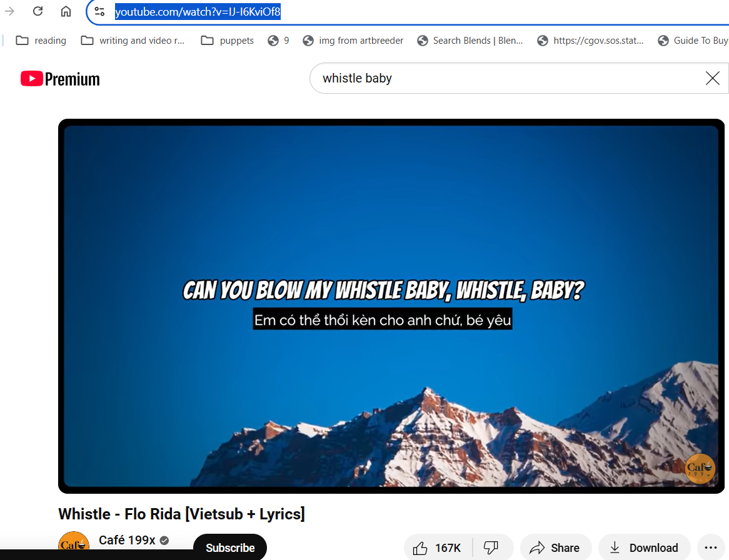Open site information icon in address bar

(x=99, y=12)
